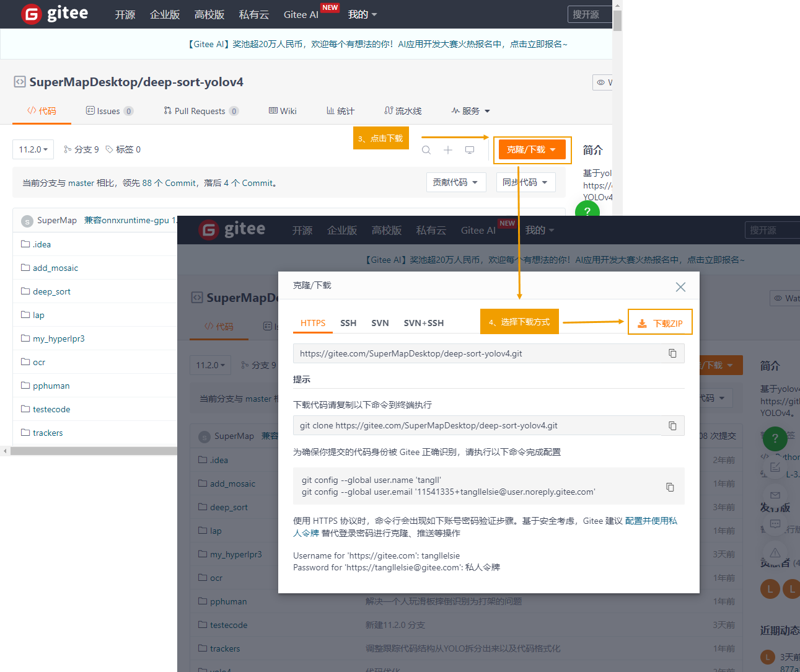800x672 pixels.
Task: Open the Pull Requests tab
Action: pyautogui.click(x=200, y=111)
